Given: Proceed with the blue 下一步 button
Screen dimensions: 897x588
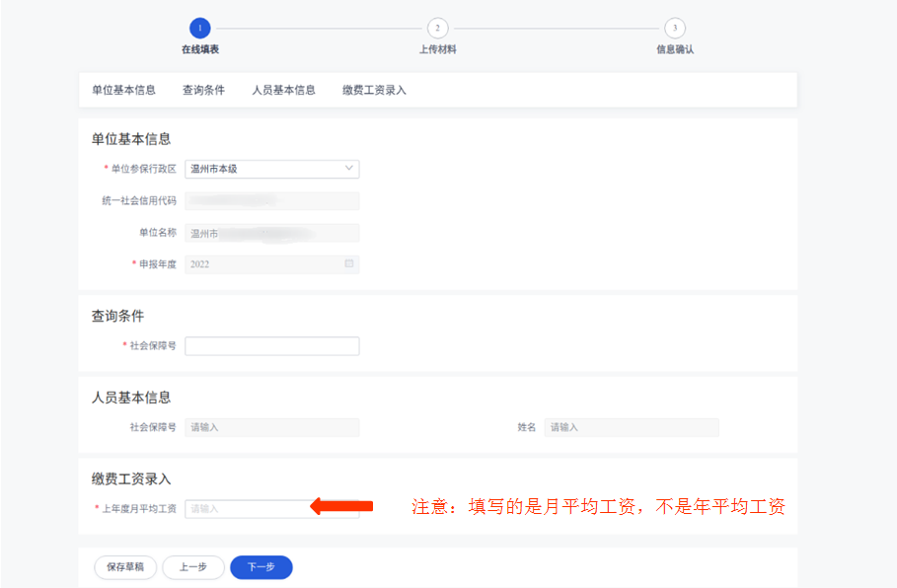Looking at the screenshot, I should (262, 567).
